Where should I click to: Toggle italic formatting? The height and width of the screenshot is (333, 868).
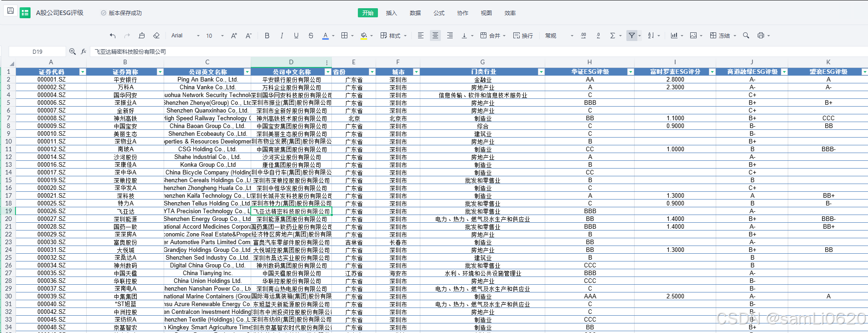pos(282,36)
